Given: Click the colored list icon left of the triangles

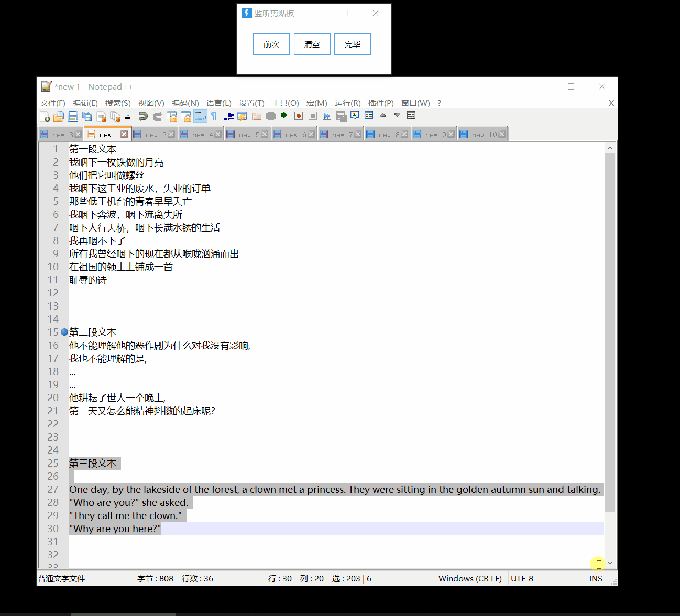Looking at the screenshot, I should (x=369, y=116).
